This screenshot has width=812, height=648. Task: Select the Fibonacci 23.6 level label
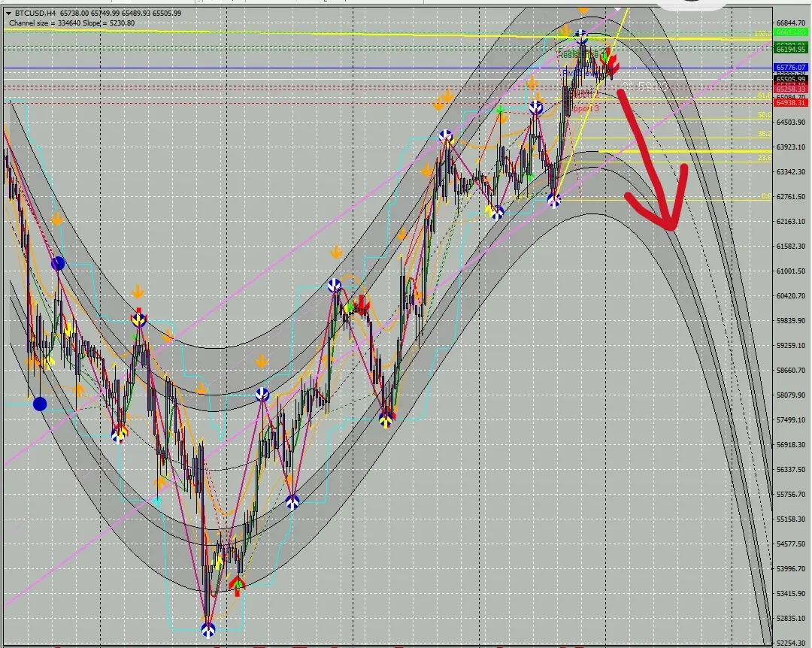pos(764,157)
